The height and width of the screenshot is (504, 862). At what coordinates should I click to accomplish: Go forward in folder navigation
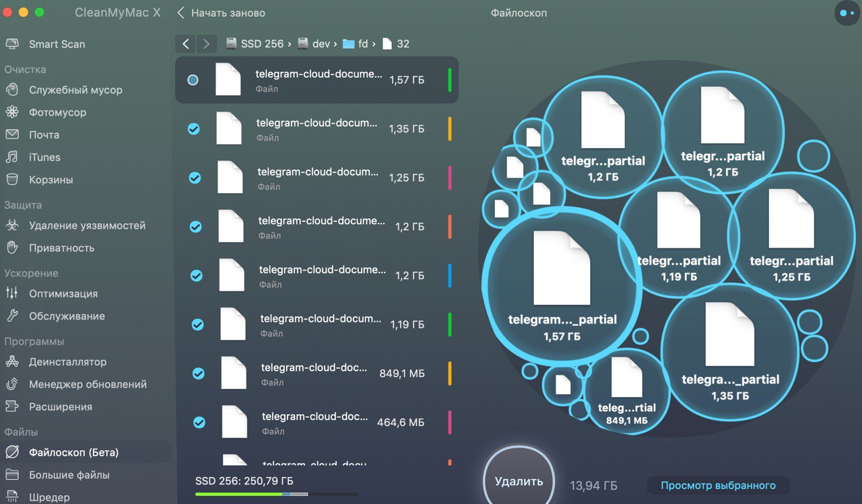click(206, 44)
